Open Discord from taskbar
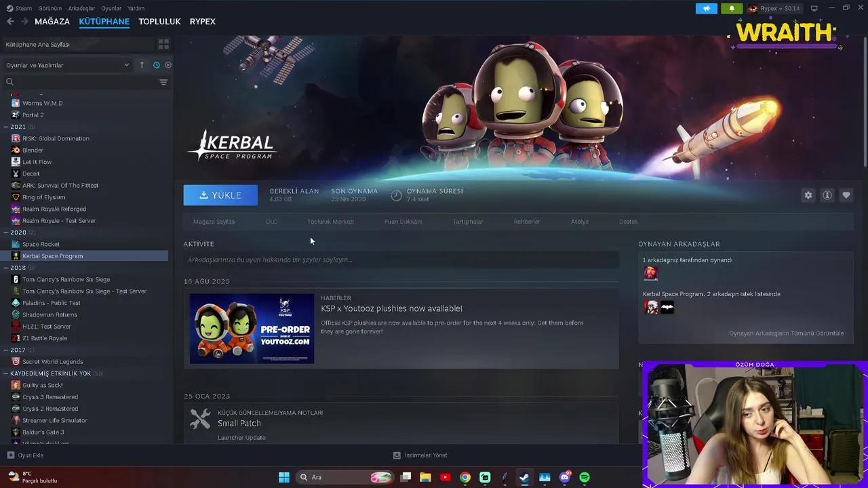 565,477
